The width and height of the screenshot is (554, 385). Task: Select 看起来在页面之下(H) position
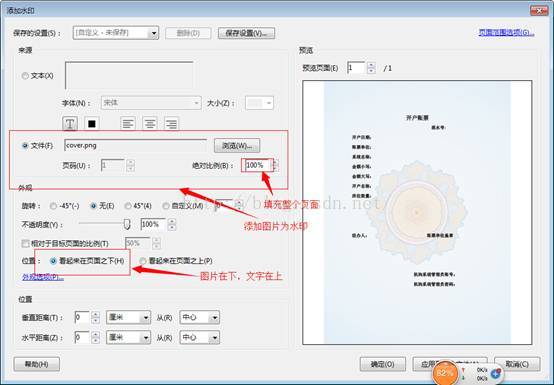coord(53,261)
